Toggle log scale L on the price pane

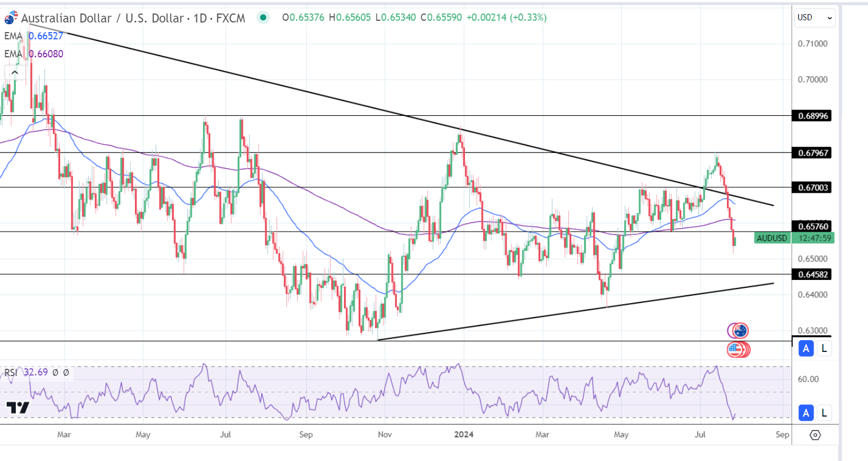(x=824, y=348)
